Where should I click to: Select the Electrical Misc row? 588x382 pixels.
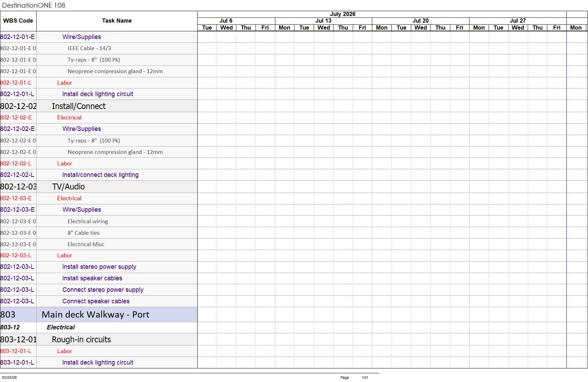99,244
